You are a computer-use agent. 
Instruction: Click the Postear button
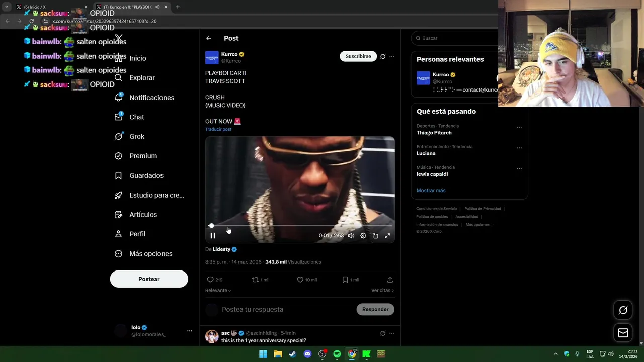tap(149, 279)
